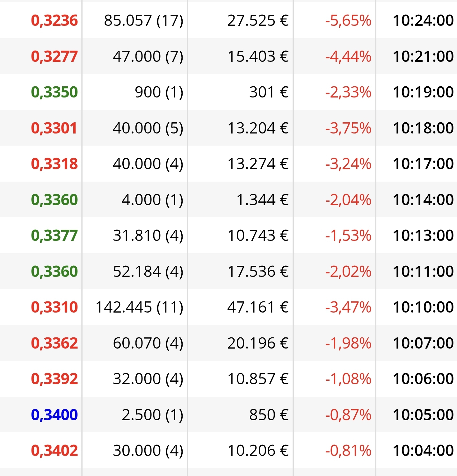The image size is (457, 476).
Task: Click the -0,81% change value
Action: tap(348, 451)
